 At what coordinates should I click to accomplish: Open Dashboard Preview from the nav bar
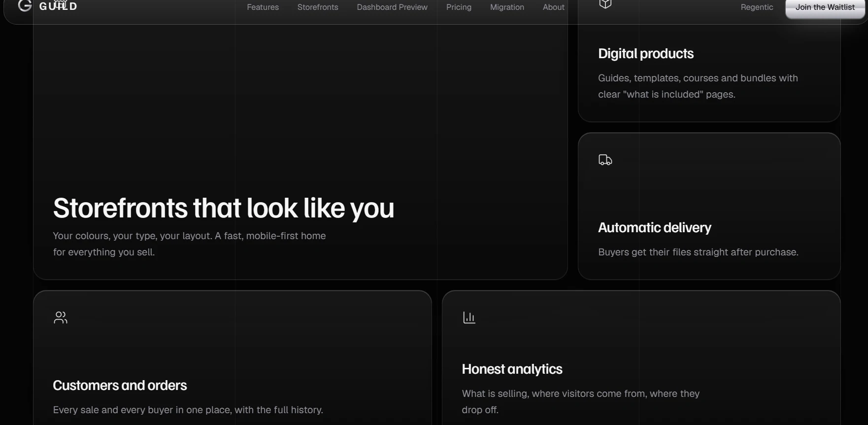coord(392,7)
